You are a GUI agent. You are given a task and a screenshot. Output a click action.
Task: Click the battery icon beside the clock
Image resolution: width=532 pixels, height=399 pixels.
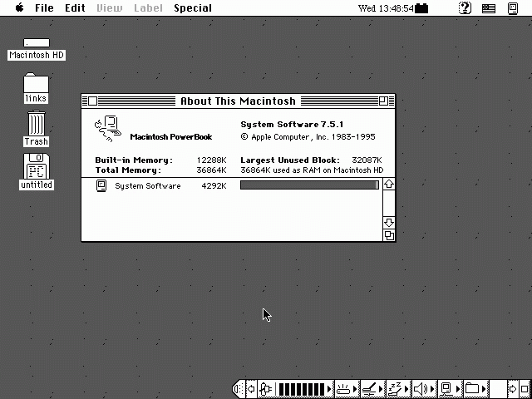[421, 8]
